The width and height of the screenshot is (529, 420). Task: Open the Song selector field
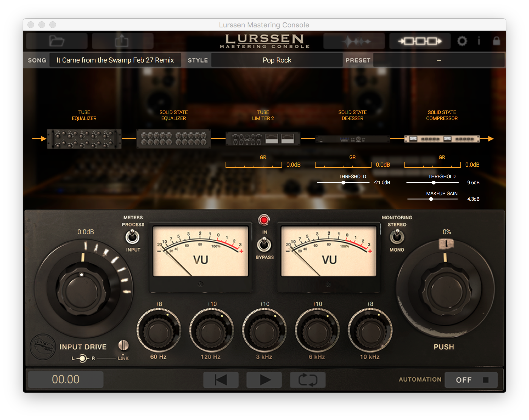(115, 60)
